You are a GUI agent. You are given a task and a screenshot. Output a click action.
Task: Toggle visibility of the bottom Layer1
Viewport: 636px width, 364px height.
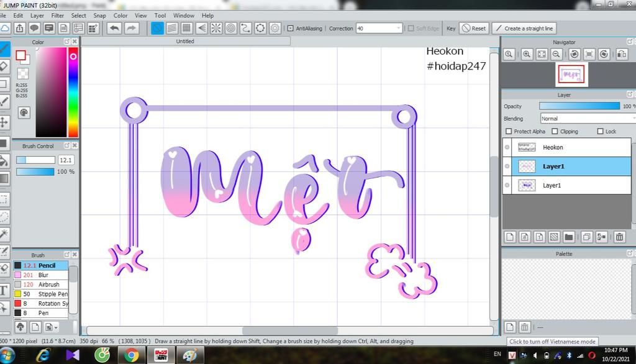click(x=507, y=186)
